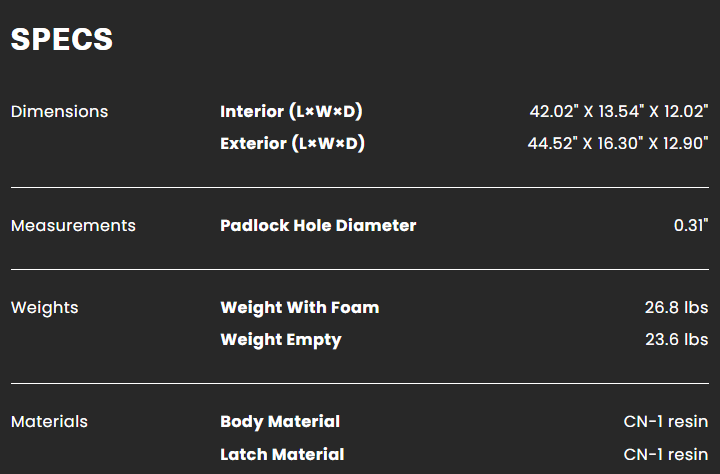The image size is (720, 474).
Task: Click the divider line below Dimensions section
Action: 360,187
